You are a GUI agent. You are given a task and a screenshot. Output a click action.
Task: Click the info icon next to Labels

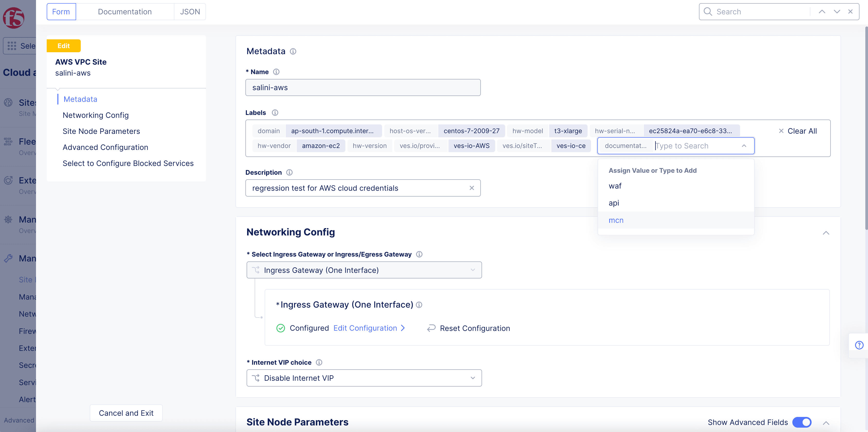[x=275, y=113]
